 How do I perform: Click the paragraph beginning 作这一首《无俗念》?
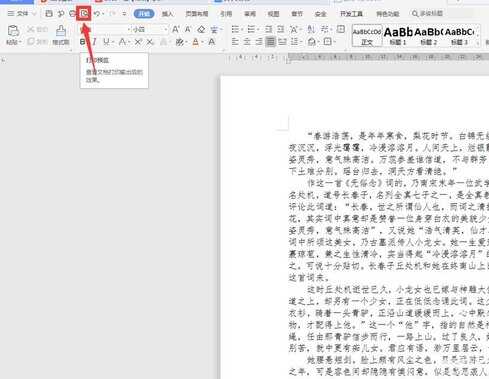click(389, 230)
